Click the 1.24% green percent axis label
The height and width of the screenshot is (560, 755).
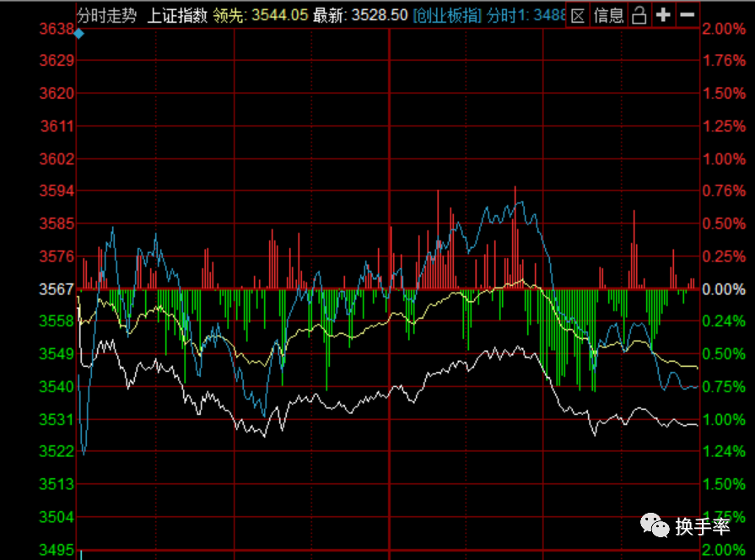[x=724, y=452]
